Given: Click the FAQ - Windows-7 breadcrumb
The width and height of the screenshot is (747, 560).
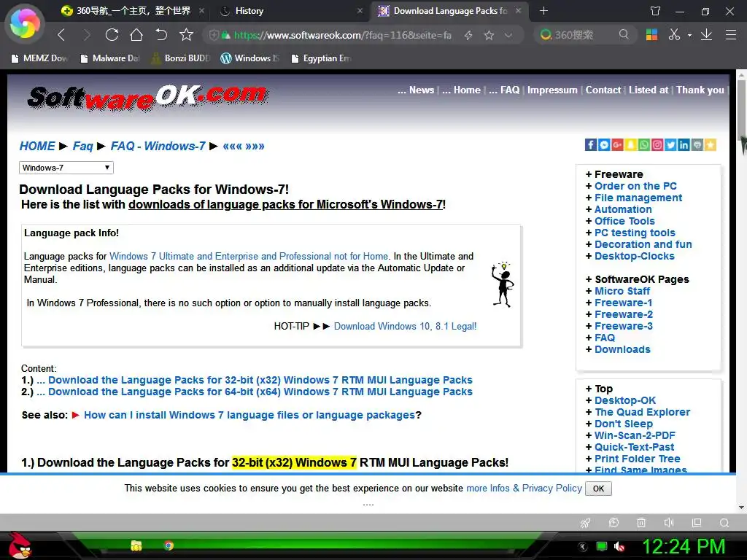Looking at the screenshot, I should 158,146.
